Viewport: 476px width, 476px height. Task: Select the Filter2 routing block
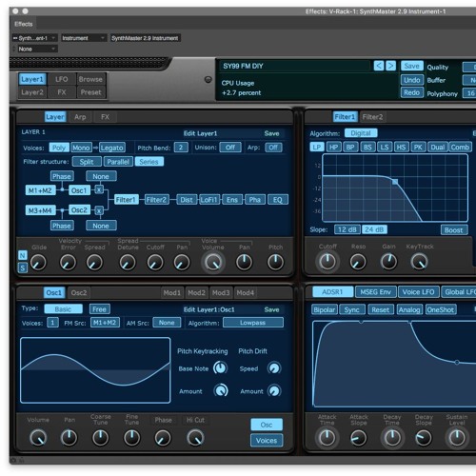156,200
